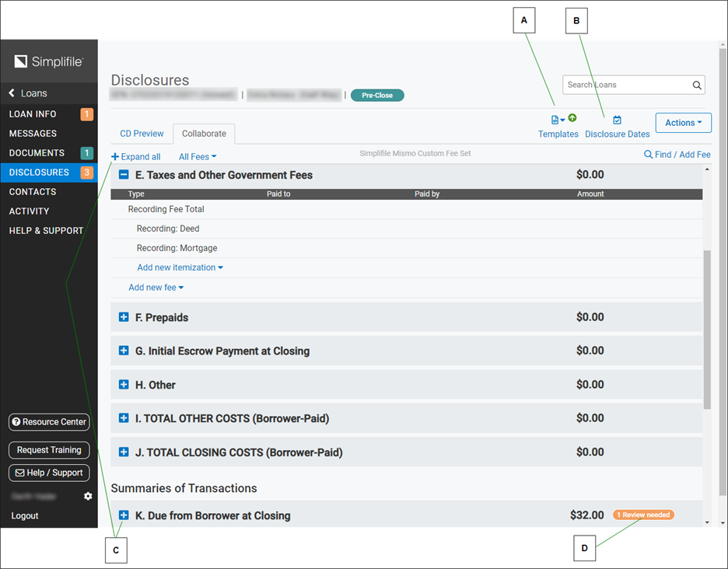Expand the F. Prepaids section

(x=124, y=317)
